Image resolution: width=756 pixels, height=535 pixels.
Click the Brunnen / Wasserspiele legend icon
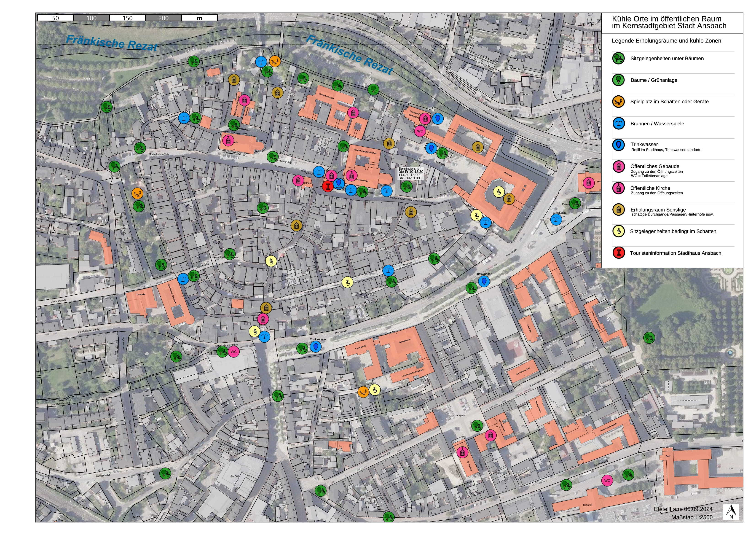pyautogui.click(x=619, y=123)
